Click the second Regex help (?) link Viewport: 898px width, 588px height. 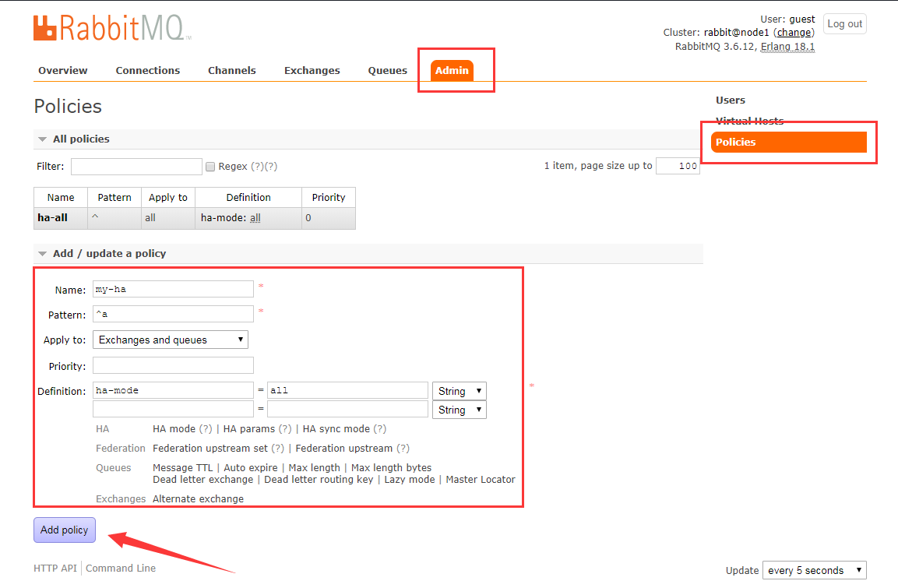click(271, 167)
